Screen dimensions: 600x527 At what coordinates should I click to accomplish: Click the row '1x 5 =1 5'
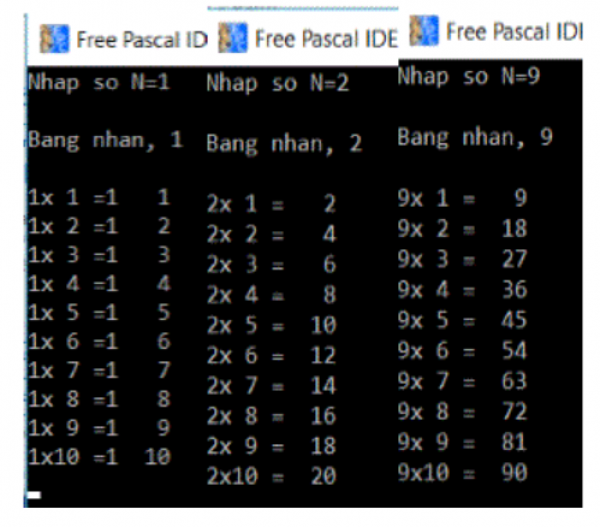pyautogui.click(x=99, y=313)
